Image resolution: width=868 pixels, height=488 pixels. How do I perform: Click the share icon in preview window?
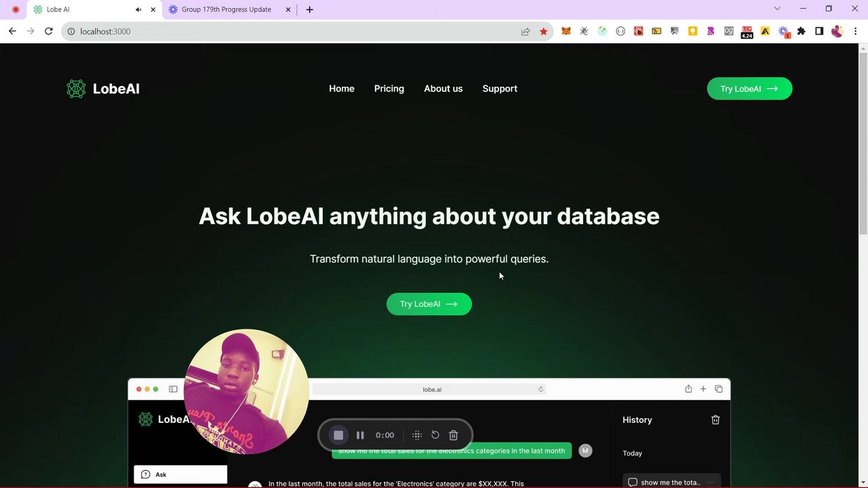pyautogui.click(x=688, y=388)
